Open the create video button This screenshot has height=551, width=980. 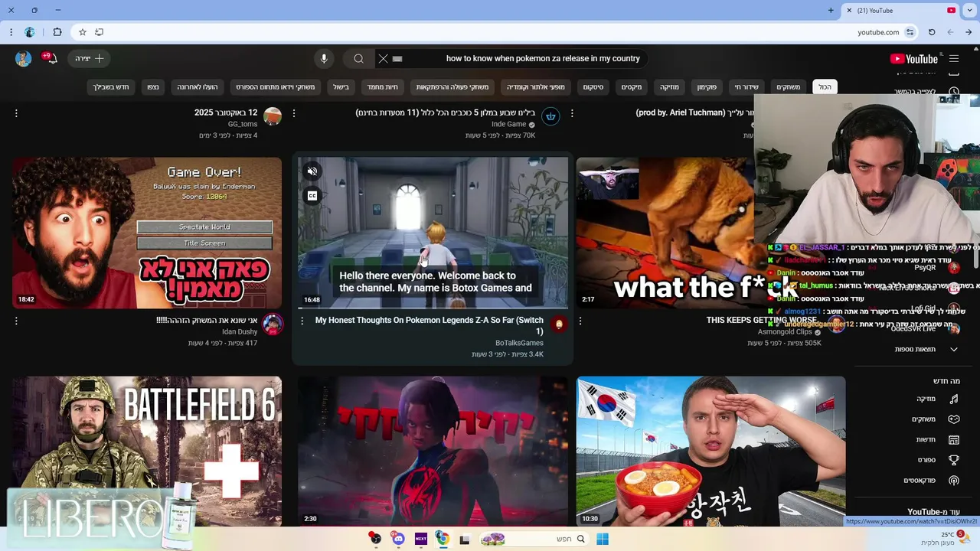coord(90,59)
